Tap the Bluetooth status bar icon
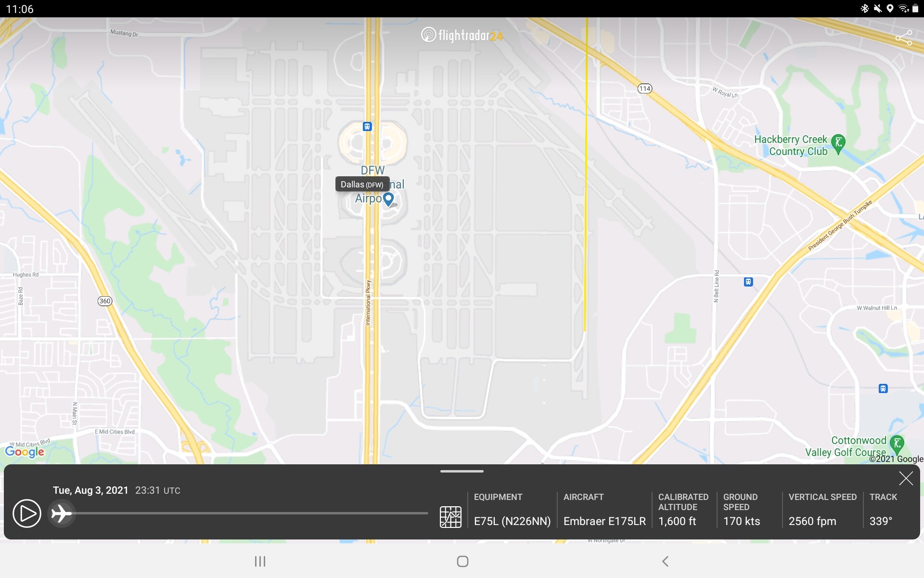 [x=865, y=9]
